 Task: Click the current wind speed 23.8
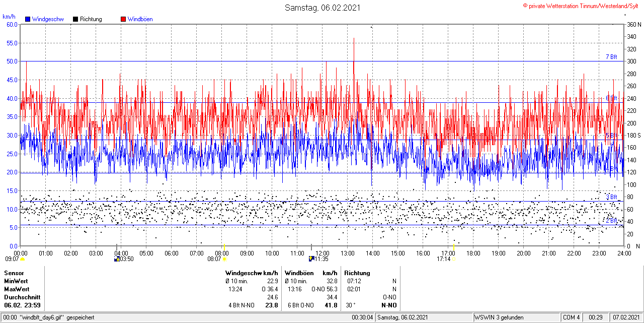pos(272,305)
